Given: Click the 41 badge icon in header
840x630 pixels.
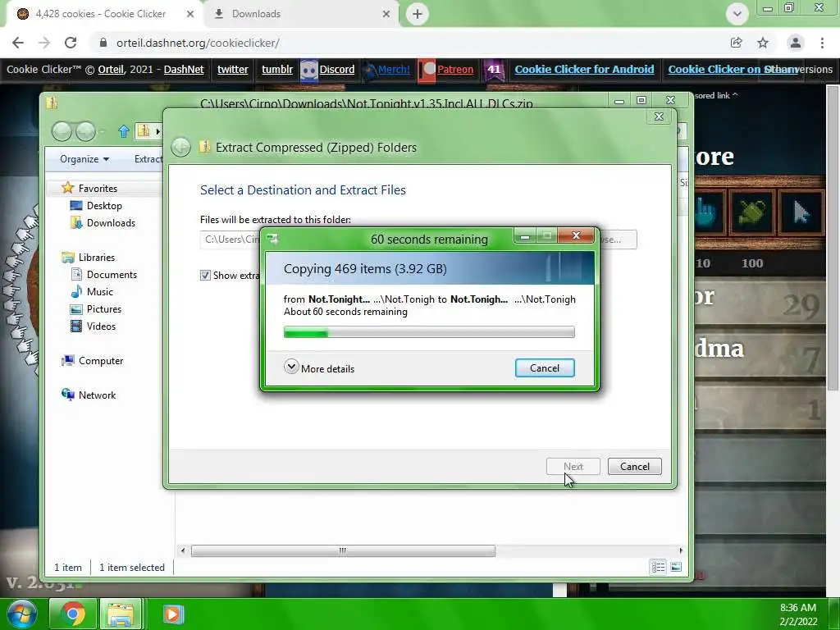Looking at the screenshot, I should click(x=494, y=70).
